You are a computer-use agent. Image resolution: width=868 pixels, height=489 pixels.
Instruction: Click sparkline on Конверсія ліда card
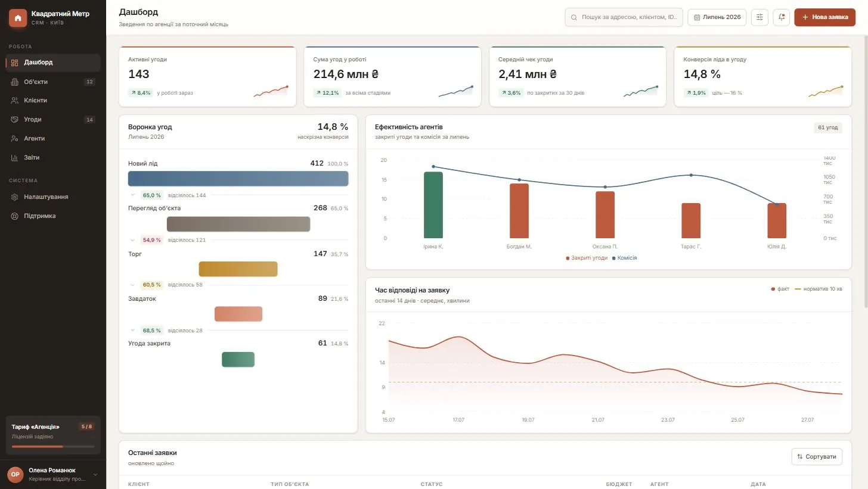tap(826, 91)
